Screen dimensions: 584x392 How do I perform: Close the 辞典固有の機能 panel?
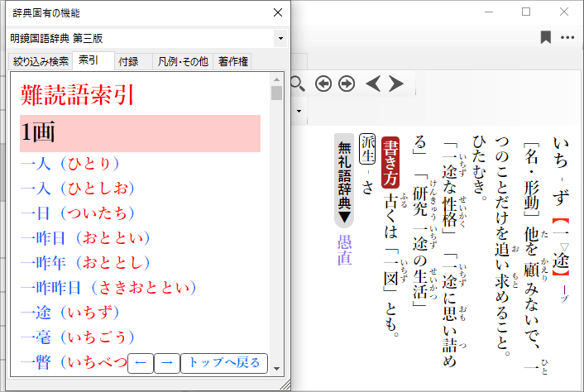click(277, 13)
